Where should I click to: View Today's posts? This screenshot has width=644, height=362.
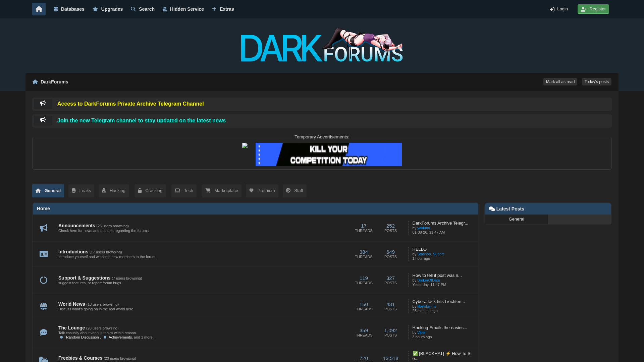coord(597,82)
